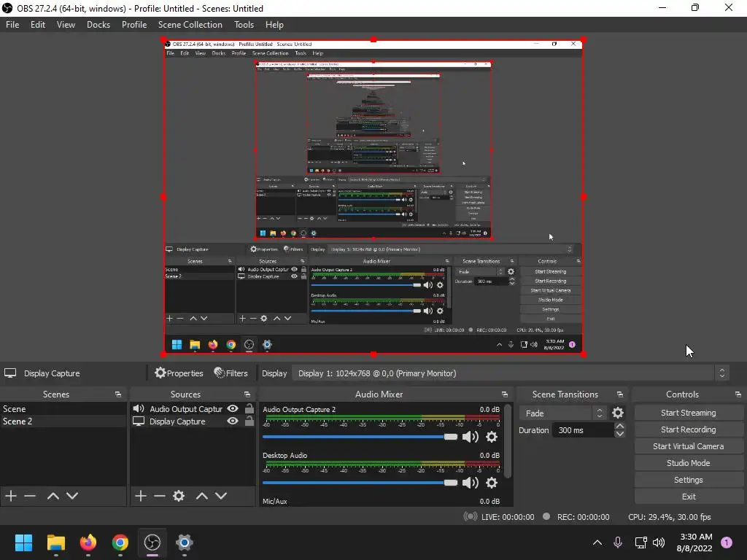The image size is (747, 560).
Task: Move source up in Sources list
Action: 202,496
